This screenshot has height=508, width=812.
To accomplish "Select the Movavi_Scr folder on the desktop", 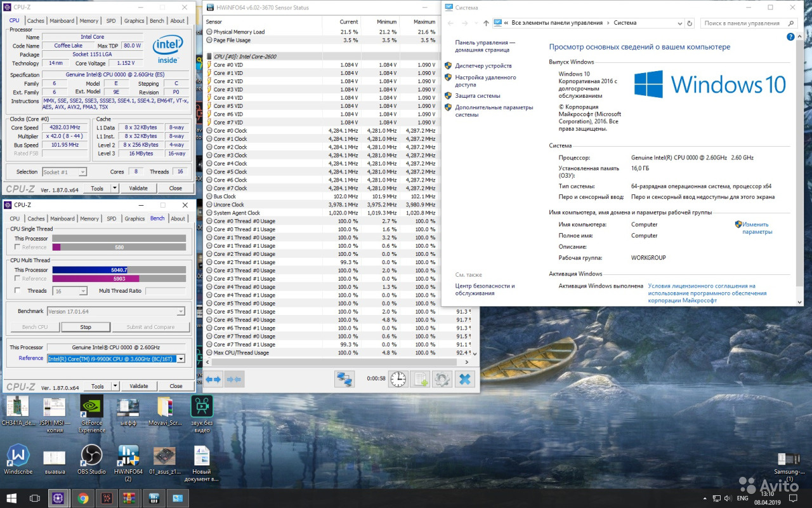I will coord(165,411).
